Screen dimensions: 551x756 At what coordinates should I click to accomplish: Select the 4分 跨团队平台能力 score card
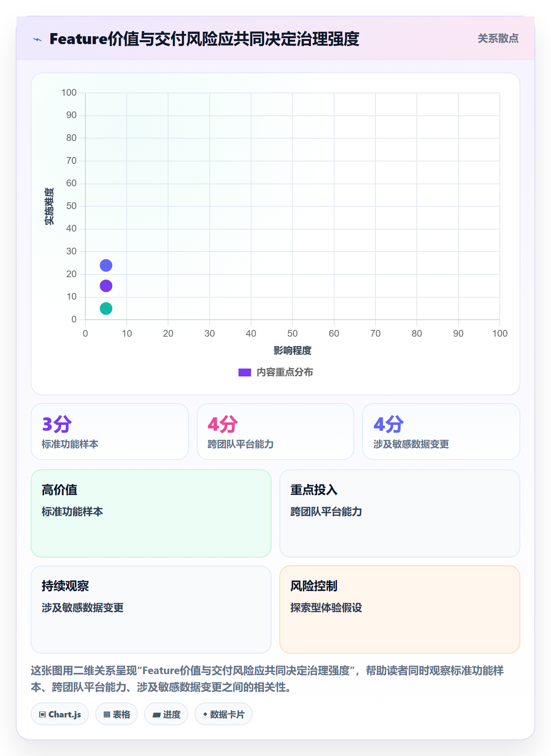[275, 432]
